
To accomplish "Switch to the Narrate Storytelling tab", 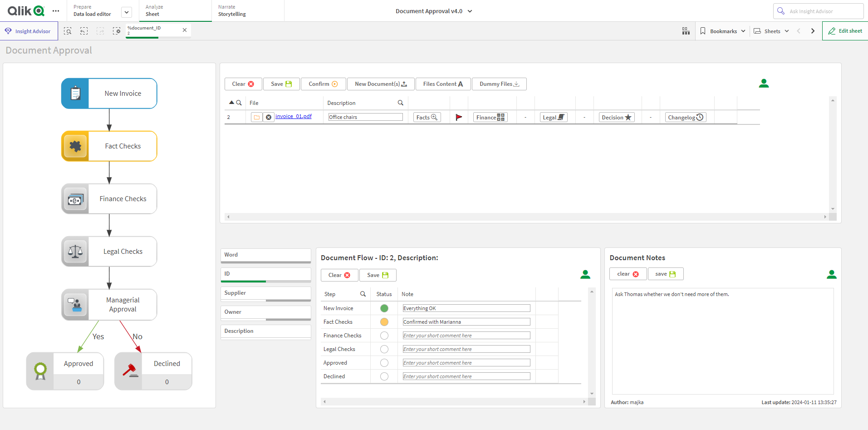I will [x=232, y=11].
